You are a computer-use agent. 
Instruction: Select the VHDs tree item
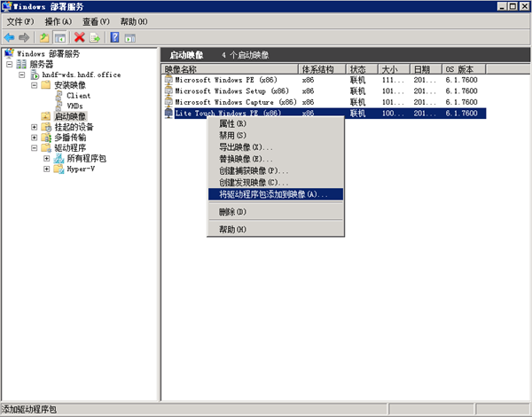74,106
